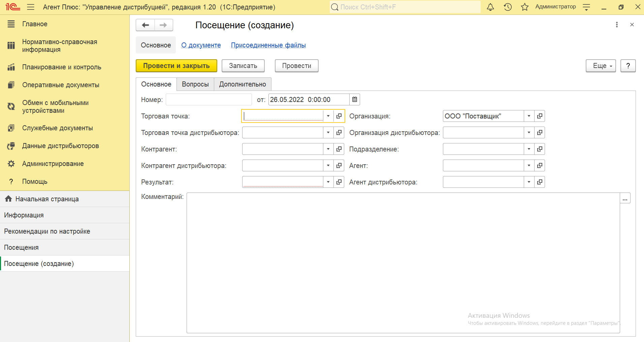Expand the Результат dropdown list

[x=328, y=182]
